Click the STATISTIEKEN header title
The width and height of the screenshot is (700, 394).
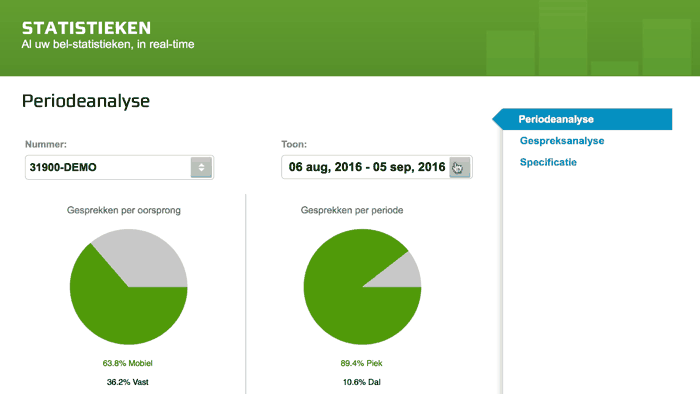tap(86, 28)
